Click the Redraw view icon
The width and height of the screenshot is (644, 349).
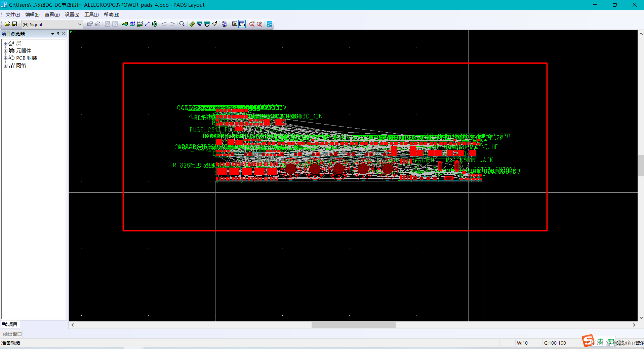200,24
